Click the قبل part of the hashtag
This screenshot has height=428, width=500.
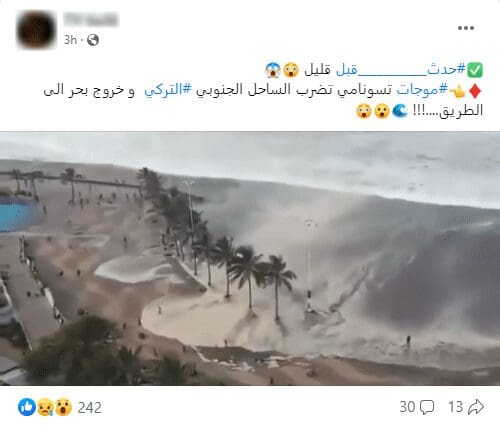(347, 69)
